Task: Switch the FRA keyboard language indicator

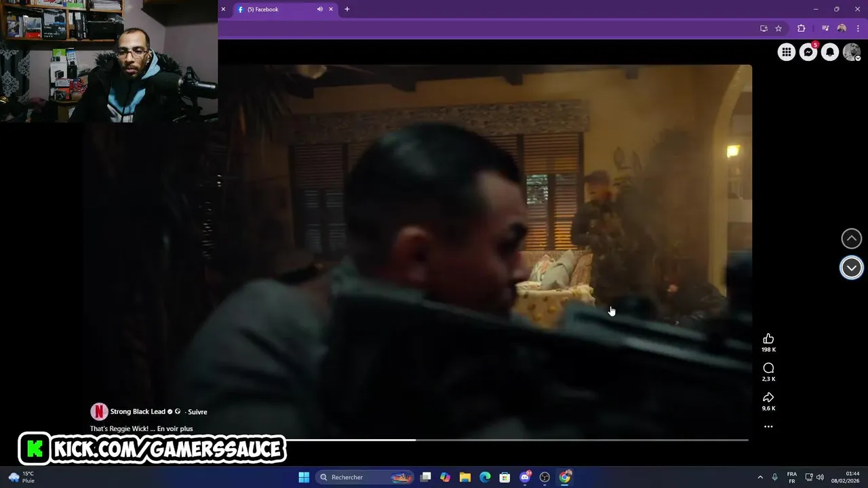Action: click(x=792, y=477)
